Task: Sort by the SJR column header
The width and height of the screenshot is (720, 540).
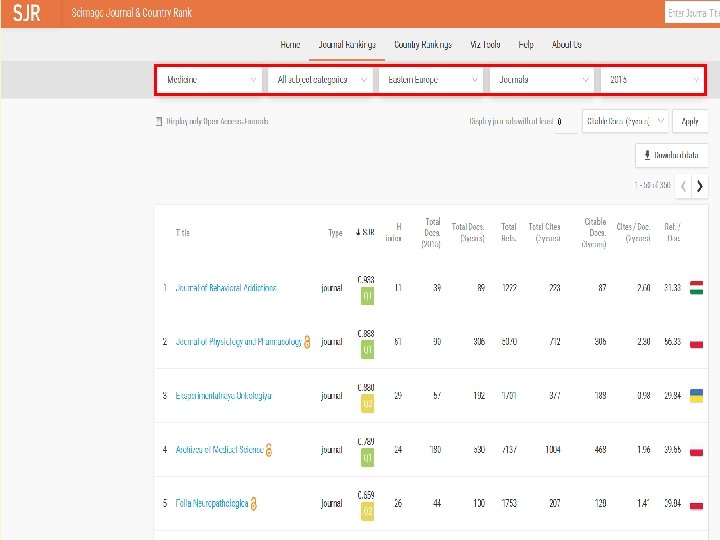Action: coord(365,232)
